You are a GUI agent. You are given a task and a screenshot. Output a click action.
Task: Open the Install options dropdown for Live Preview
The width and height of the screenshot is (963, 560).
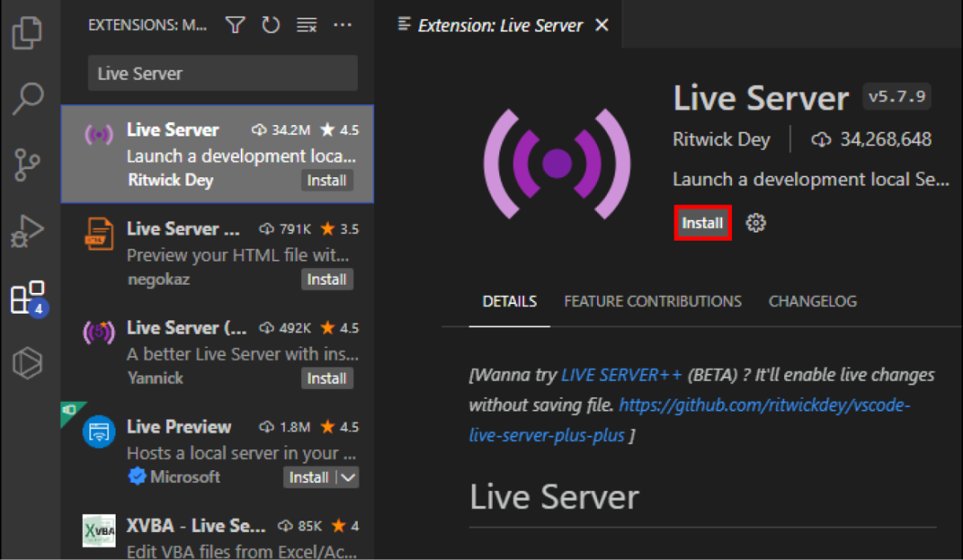pos(346,477)
